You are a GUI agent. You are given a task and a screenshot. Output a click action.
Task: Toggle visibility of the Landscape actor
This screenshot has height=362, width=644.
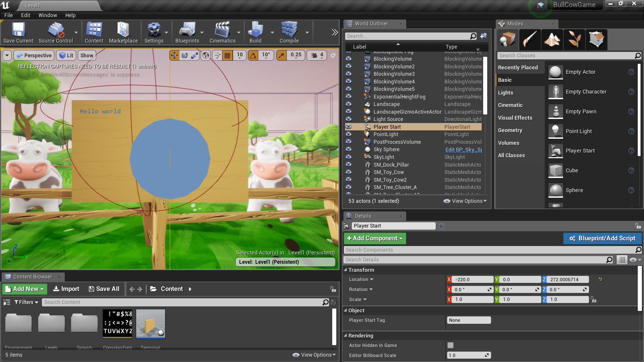[348, 104]
